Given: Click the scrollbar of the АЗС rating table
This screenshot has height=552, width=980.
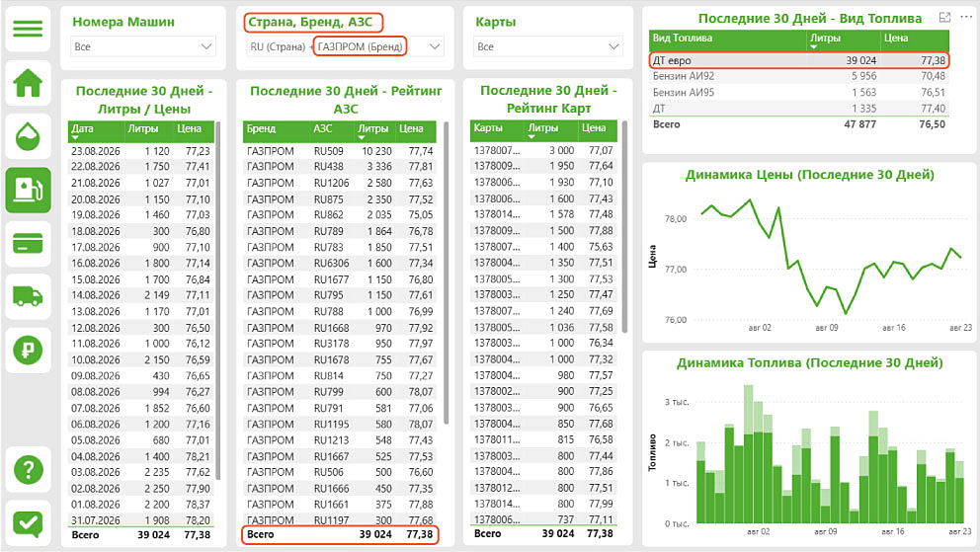Looking at the screenshot, I should 447,273.
